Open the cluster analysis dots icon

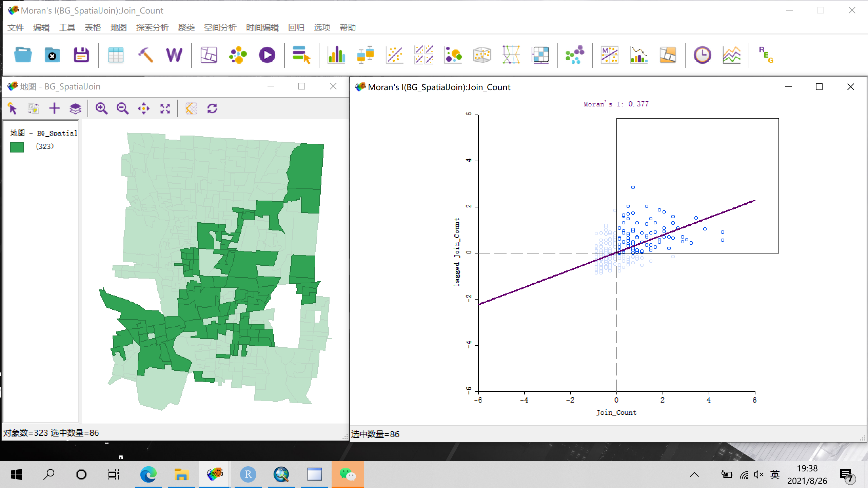pyautogui.click(x=575, y=55)
